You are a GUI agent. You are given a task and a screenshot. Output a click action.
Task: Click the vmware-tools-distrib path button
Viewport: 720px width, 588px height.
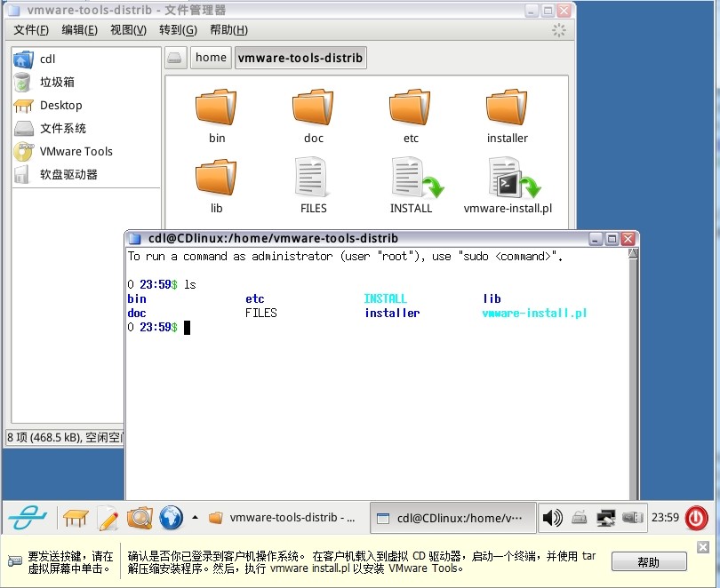(300, 58)
